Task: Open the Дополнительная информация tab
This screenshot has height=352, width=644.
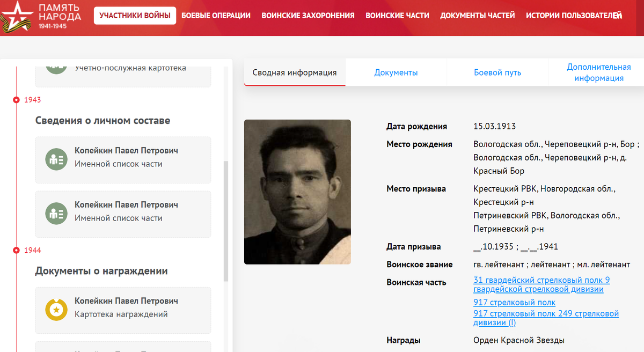Action: pyautogui.click(x=599, y=72)
